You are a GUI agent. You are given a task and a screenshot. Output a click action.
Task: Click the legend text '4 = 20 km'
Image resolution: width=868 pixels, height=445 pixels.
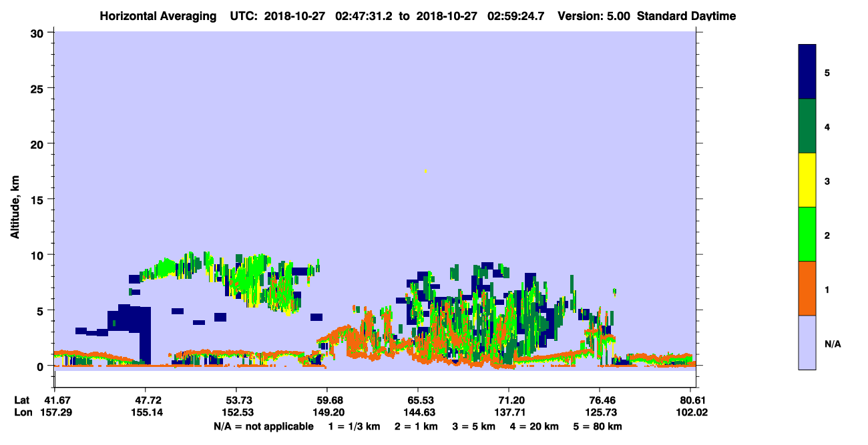coord(534,426)
